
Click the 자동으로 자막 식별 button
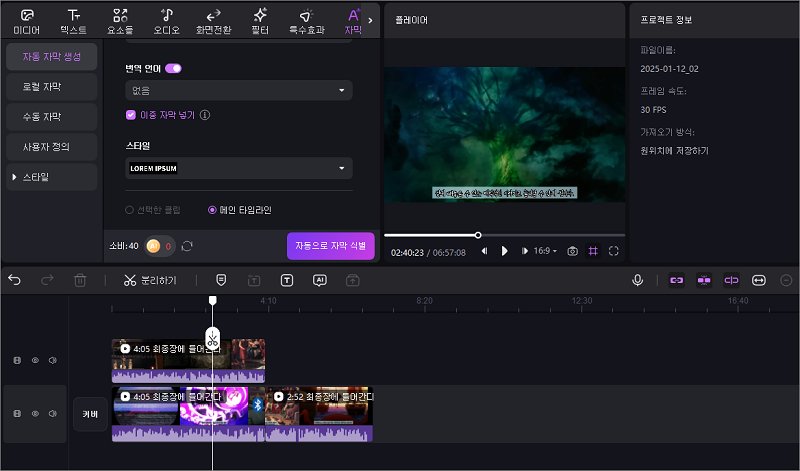click(330, 246)
